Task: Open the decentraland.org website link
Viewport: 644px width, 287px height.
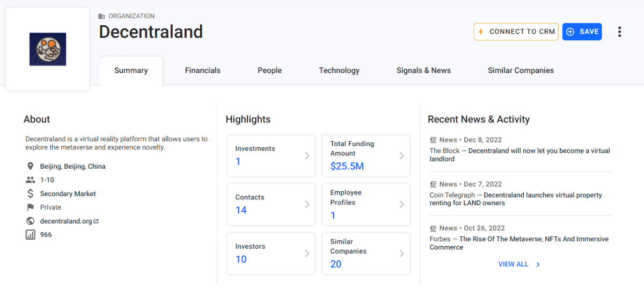Action: tap(66, 221)
